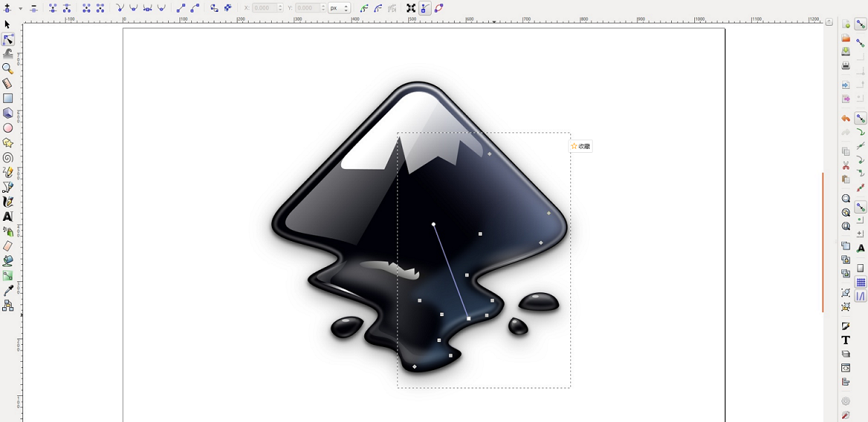
Task: Toggle show transformation handles for nodes
Action: (411, 8)
